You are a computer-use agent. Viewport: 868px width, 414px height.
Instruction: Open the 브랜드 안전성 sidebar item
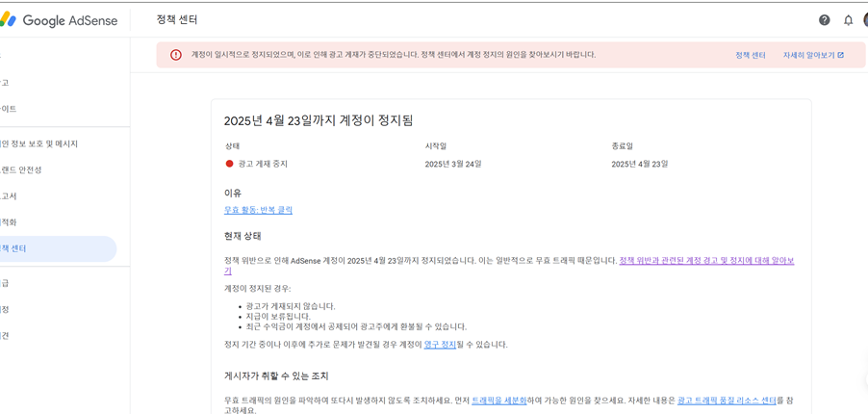[20, 170]
